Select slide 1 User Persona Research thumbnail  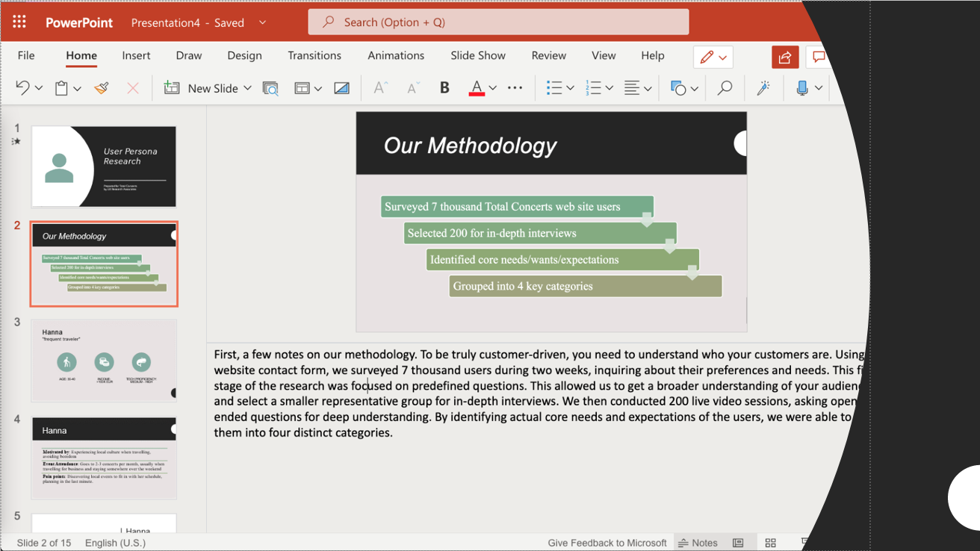[104, 166]
